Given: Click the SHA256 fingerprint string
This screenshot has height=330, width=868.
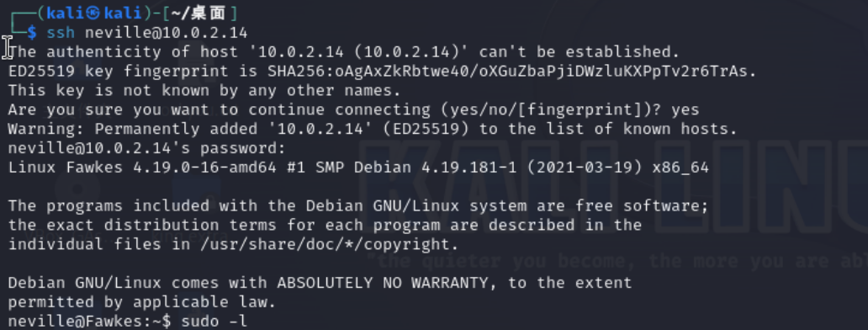Looking at the screenshot, I should pyautogui.click(x=512, y=72).
